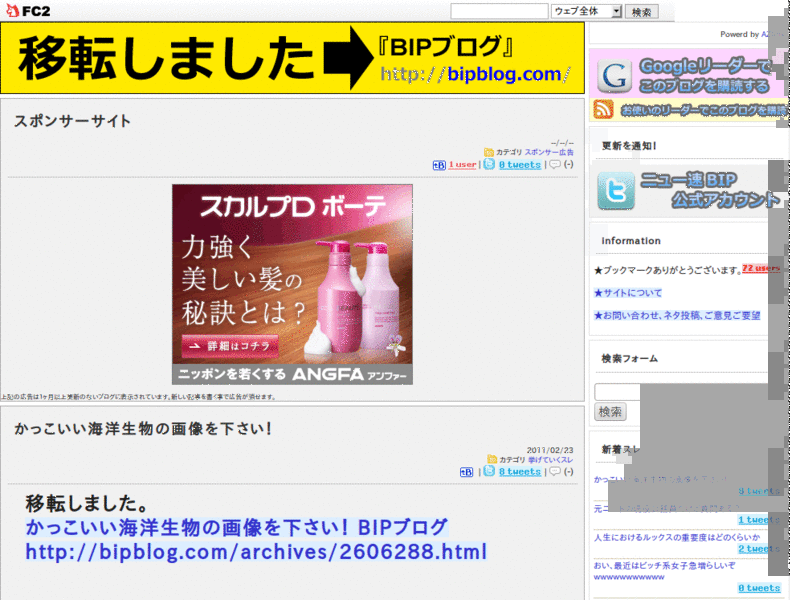Open ★サイトについて sidebar link
Image resolution: width=800 pixels, height=600 pixels.
(628, 293)
